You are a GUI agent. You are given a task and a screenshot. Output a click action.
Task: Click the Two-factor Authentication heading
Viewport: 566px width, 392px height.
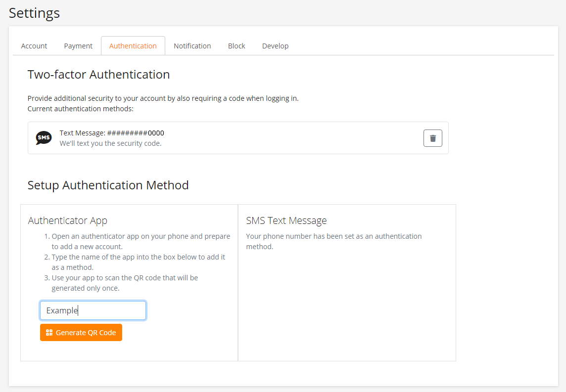pos(98,75)
